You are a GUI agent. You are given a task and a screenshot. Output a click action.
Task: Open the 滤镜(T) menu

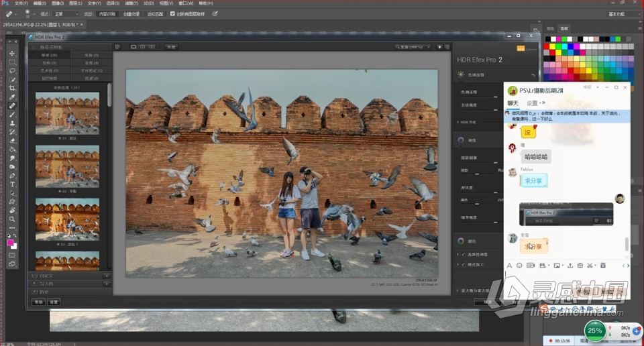133,3
